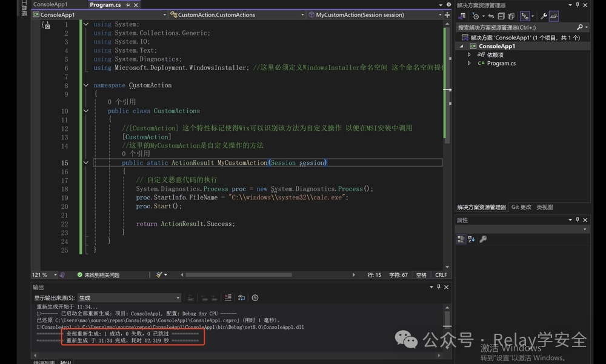Viewport: 606px width, 364px height.
Task: Open the property pages wrench in Properties panel
Action: click(483, 239)
